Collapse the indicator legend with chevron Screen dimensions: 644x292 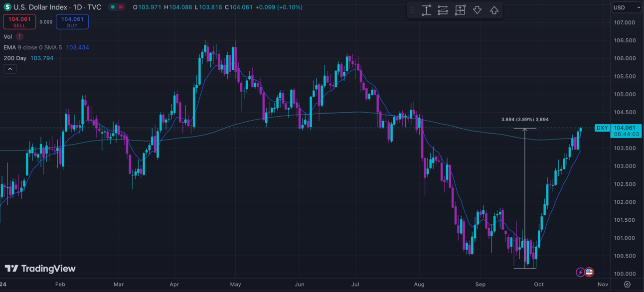click(10, 69)
